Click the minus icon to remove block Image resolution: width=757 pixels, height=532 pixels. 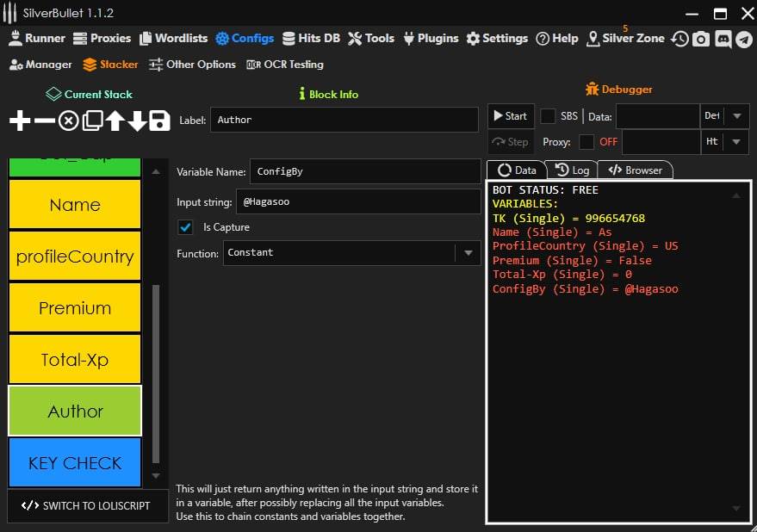(44, 121)
